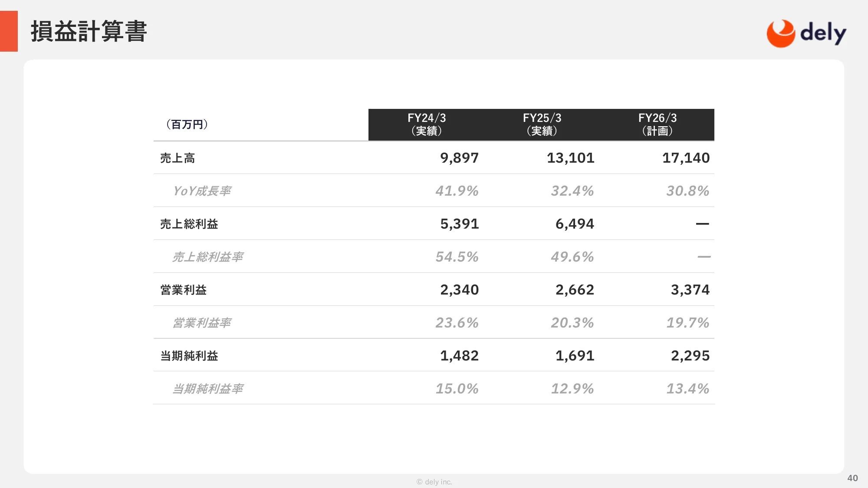Select the FY24/3 (実績) column header
This screenshot has width=868, height=488.
coord(426,124)
